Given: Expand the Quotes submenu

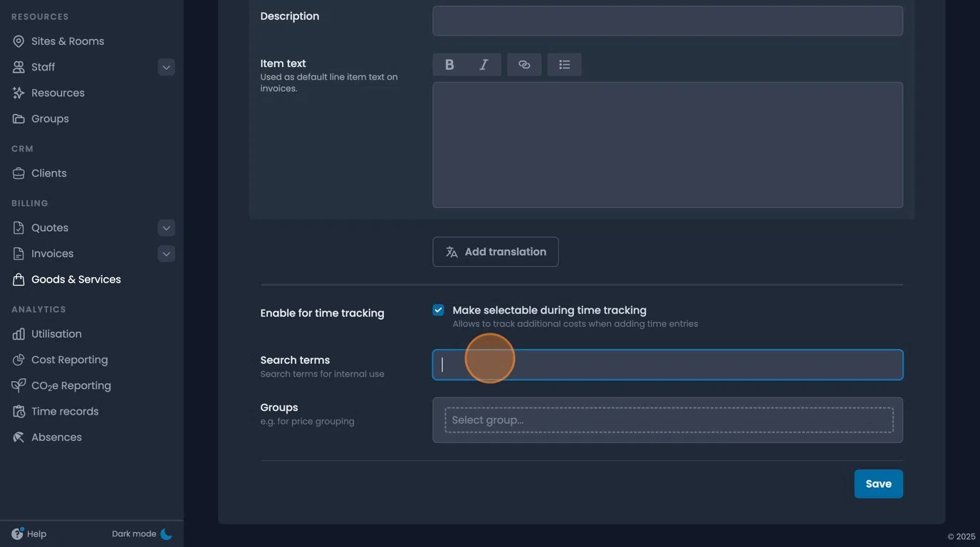Looking at the screenshot, I should (x=166, y=227).
